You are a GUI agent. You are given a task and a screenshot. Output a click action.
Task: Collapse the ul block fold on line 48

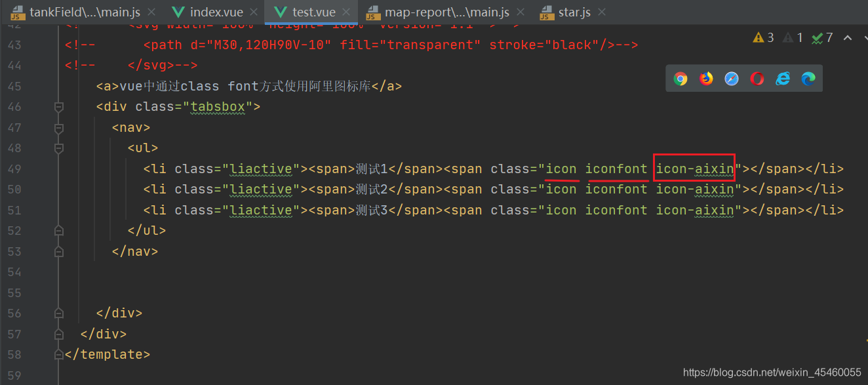(x=58, y=148)
